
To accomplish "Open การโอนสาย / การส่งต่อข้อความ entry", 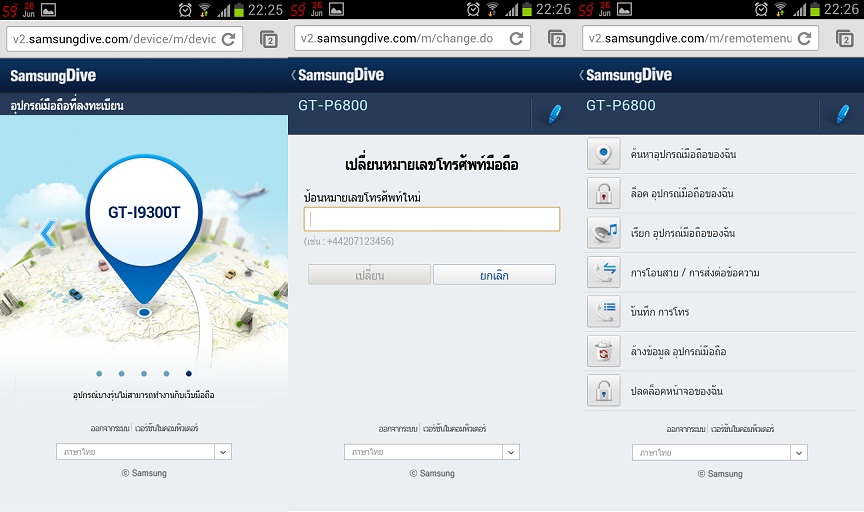I will point(720,272).
